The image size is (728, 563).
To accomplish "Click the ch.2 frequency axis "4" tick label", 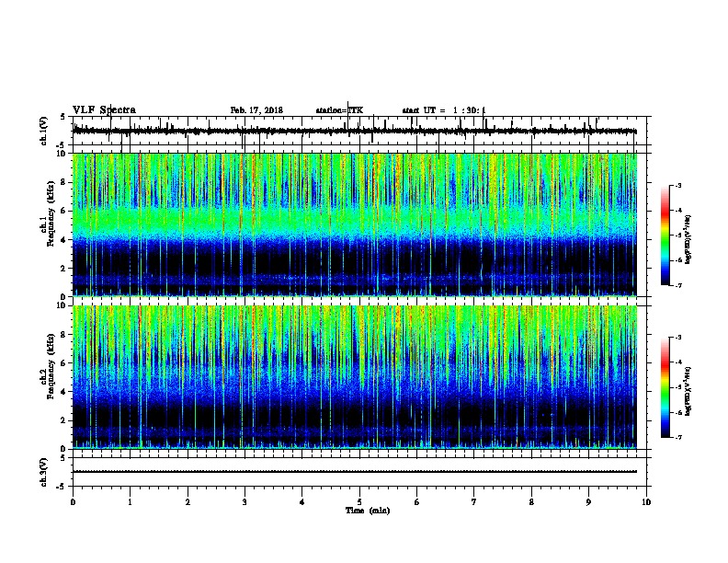I will (63, 392).
